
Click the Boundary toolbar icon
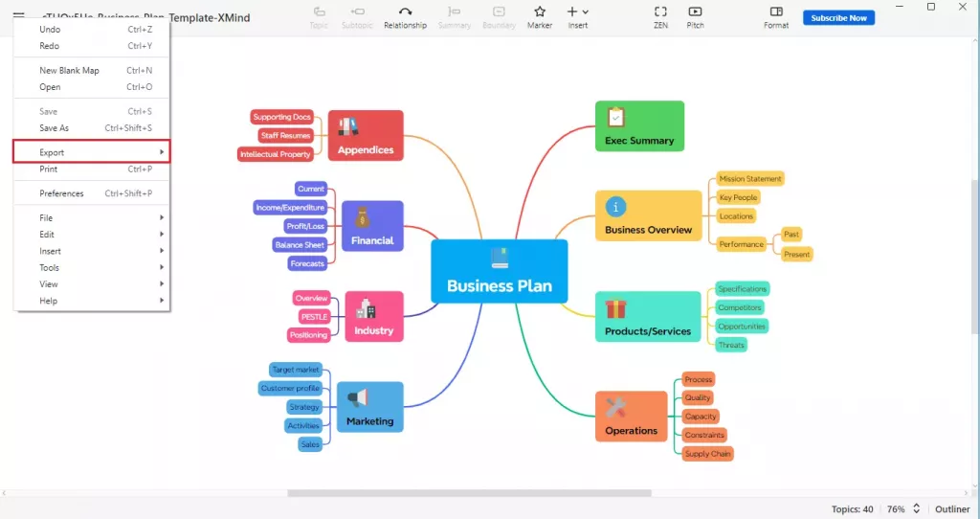coord(499,11)
